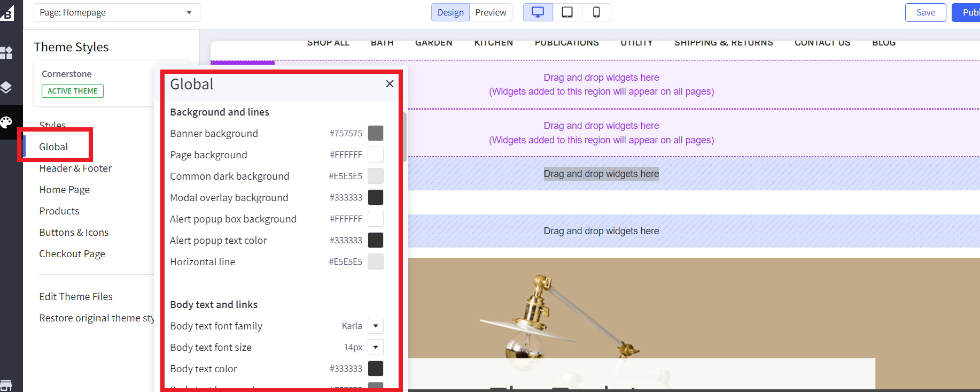Click GARDEN in store navigation
Viewport: 980px width, 392px height.
click(x=434, y=43)
